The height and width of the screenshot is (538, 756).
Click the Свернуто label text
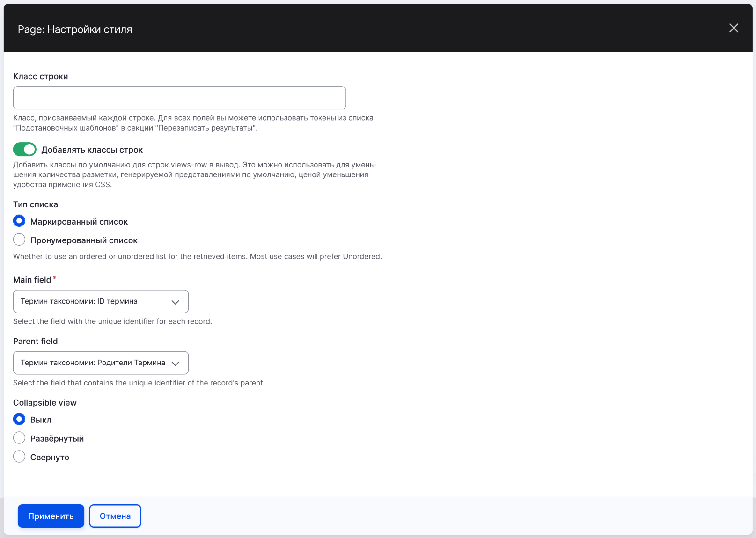coord(50,457)
